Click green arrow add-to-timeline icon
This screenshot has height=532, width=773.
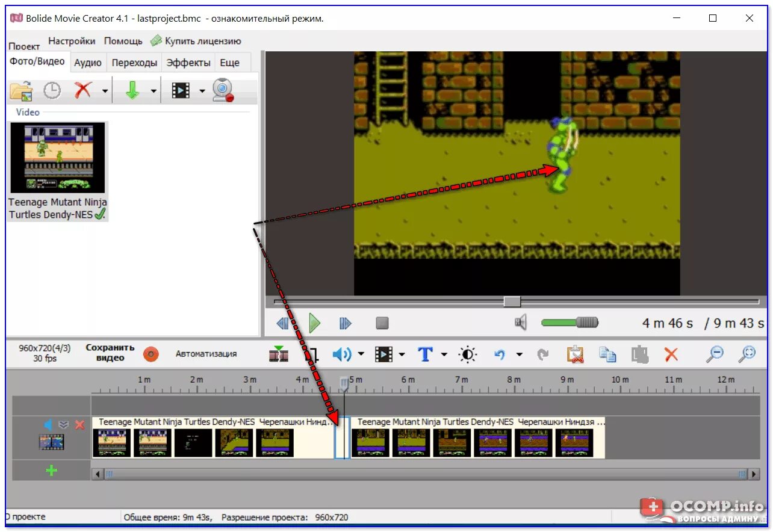tap(132, 90)
